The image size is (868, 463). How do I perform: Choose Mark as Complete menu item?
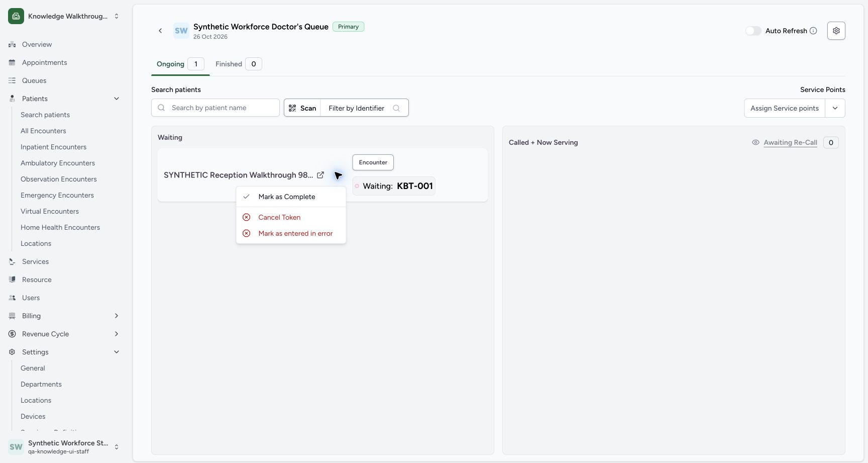tap(291, 197)
